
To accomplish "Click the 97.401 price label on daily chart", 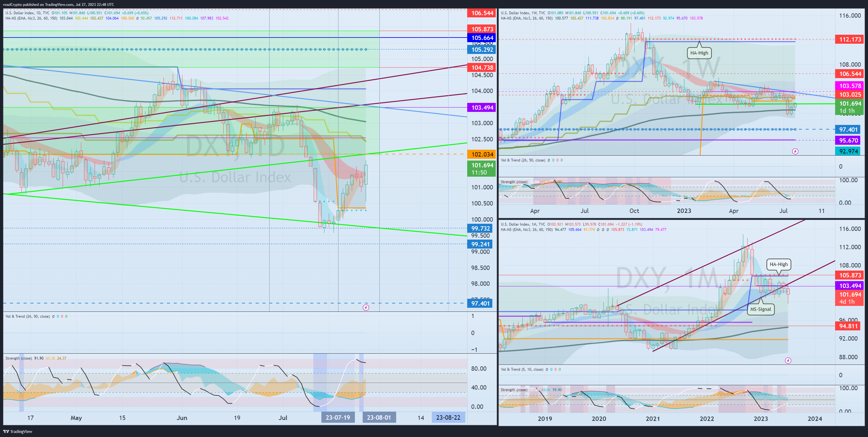I will click(x=480, y=303).
